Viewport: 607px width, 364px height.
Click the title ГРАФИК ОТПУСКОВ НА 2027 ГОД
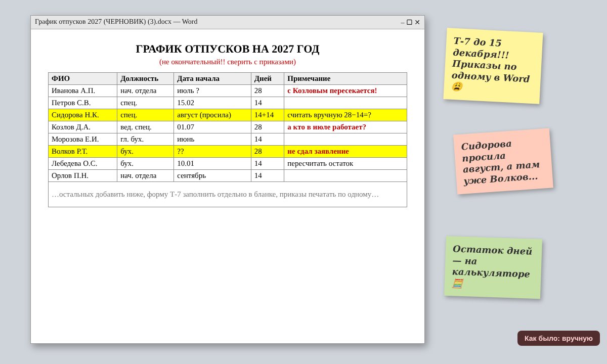pyautogui.click(x=228, y=49)
